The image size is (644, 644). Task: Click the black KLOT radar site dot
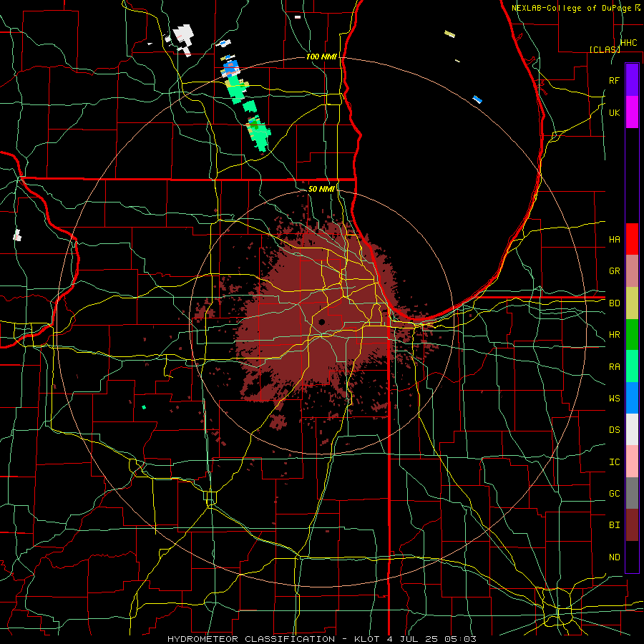pyautogui.click(x=321, y=322)
